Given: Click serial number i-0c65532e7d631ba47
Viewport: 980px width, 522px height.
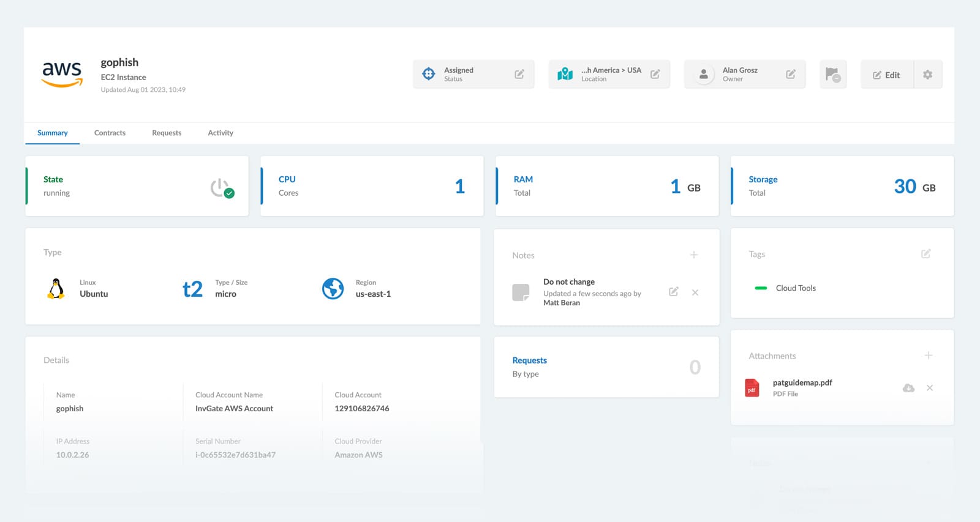Looking at the screenshot, I should pos(235,455).
